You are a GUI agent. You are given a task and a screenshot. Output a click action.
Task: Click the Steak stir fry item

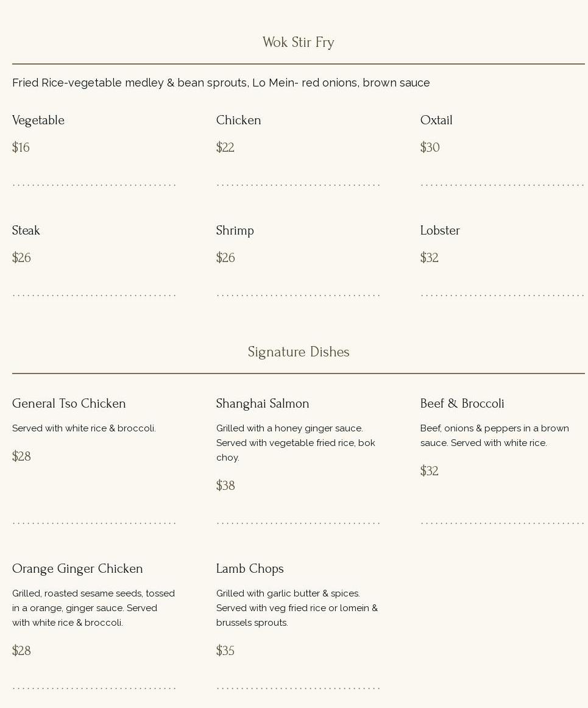pyautogui.click(x=26, y=231)
